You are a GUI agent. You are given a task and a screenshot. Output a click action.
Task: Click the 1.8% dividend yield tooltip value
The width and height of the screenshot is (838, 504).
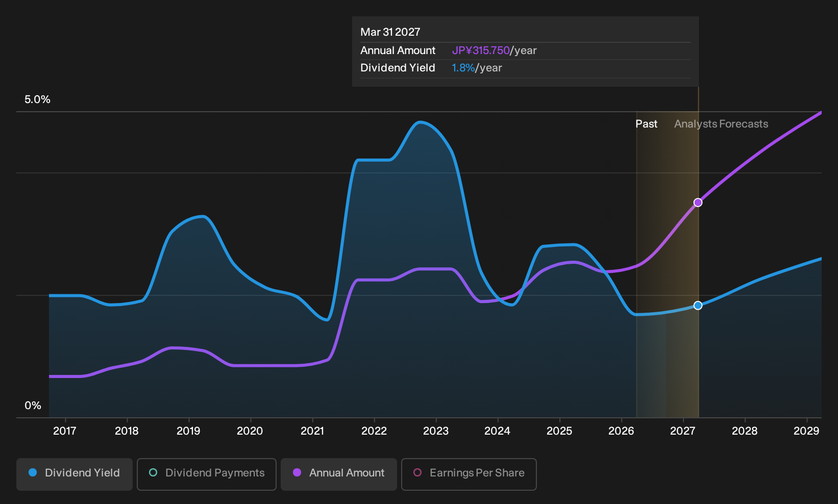(463, 68)
